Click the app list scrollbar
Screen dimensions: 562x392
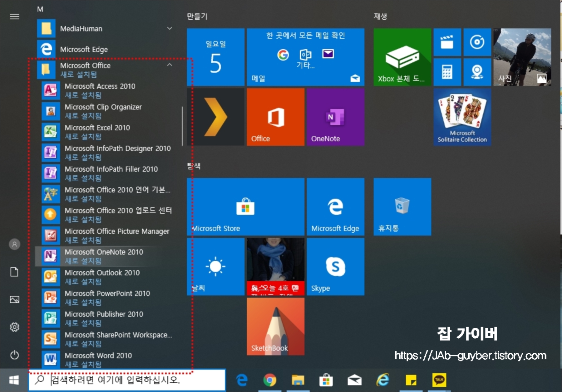[x=182, y=126]
